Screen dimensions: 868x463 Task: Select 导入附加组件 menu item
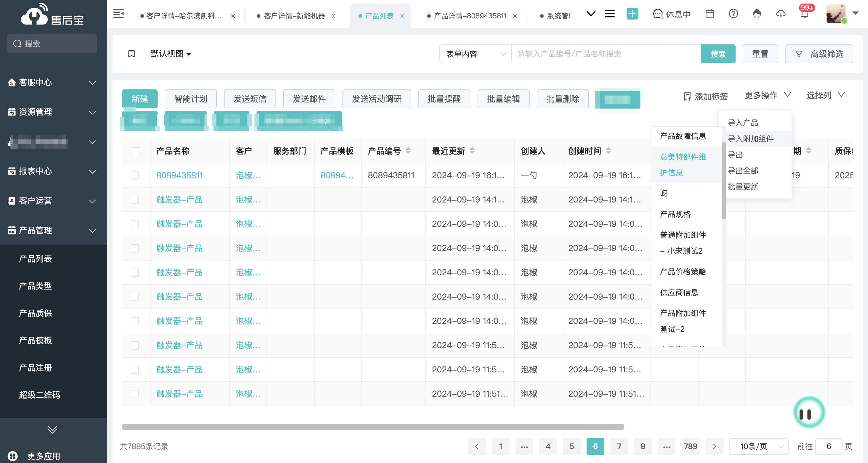tap(755, 139)
